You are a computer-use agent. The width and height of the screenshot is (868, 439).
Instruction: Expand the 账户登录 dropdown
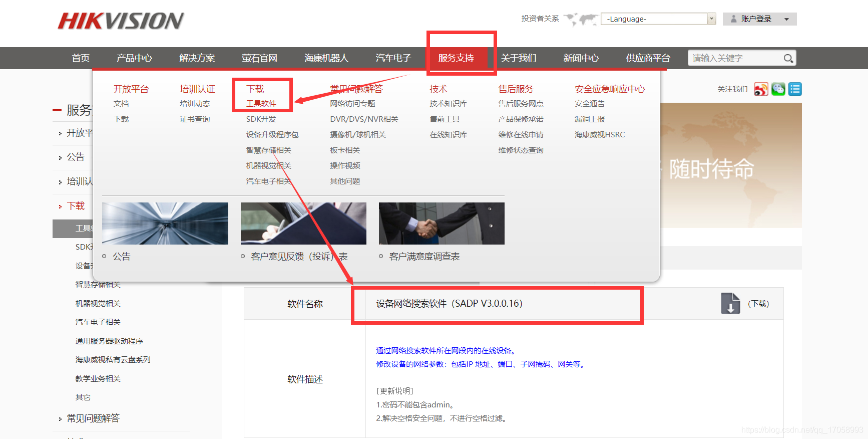point(759,19)
